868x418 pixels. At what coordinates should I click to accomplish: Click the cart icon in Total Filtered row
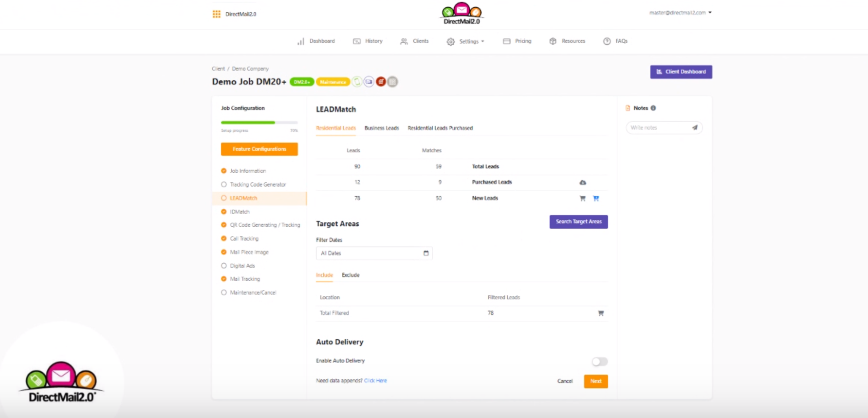pos(601,313)
